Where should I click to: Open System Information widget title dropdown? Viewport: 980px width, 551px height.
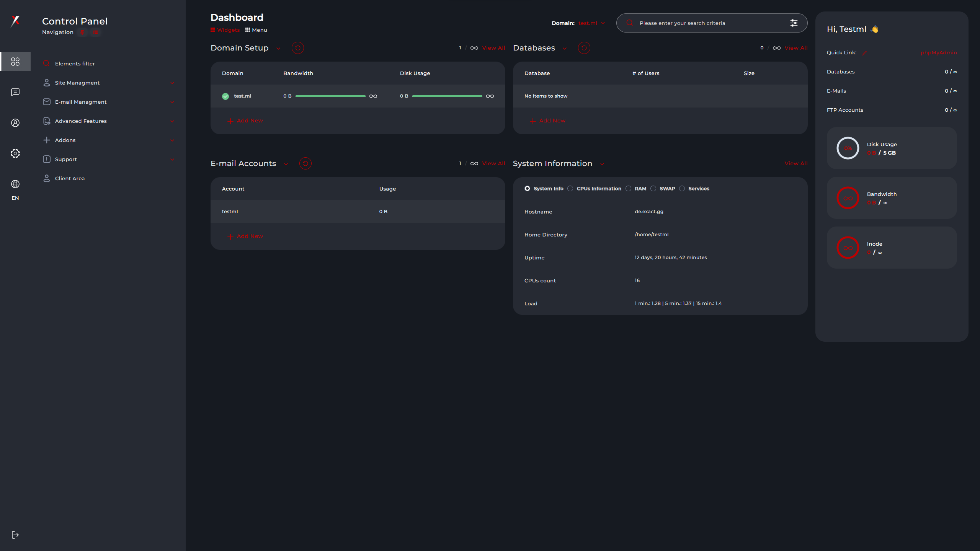pyautogui.click(x=602, y=164)
